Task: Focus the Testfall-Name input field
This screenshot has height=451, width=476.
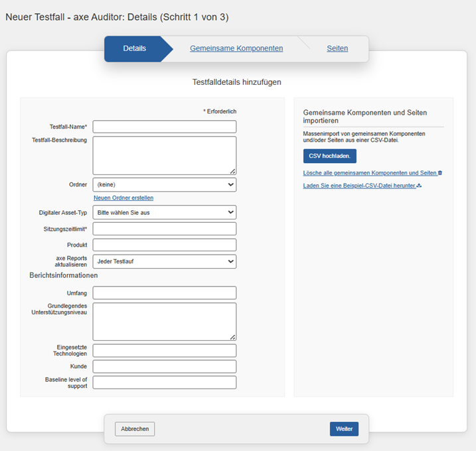Action: (x=165, y=127)
